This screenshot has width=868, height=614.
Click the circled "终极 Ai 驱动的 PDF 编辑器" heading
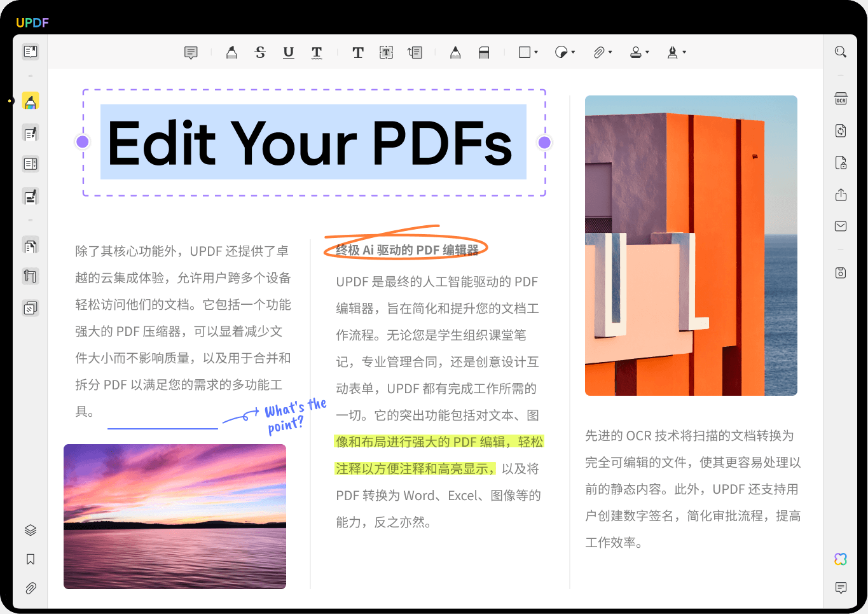pos(407,250)
